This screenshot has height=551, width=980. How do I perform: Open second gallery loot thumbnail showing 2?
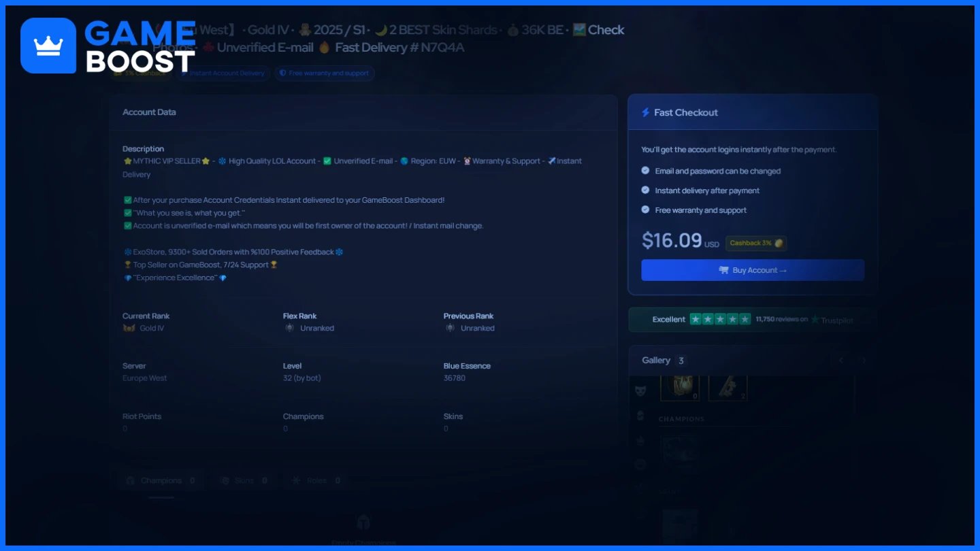pyautogui.click(x=728, y=387)
